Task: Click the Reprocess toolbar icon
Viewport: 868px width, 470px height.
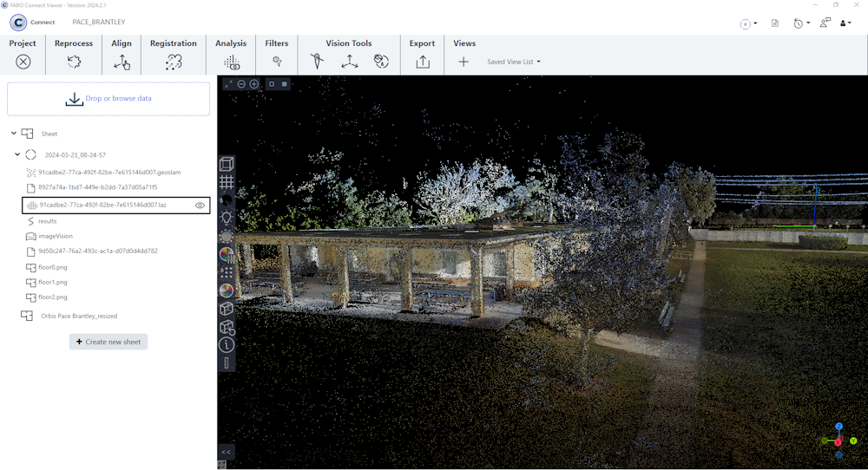Action: point(74,62)
